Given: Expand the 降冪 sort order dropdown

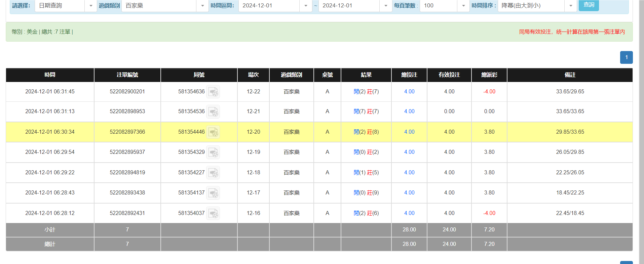Looking at the screenshot, I should point(571,6).
